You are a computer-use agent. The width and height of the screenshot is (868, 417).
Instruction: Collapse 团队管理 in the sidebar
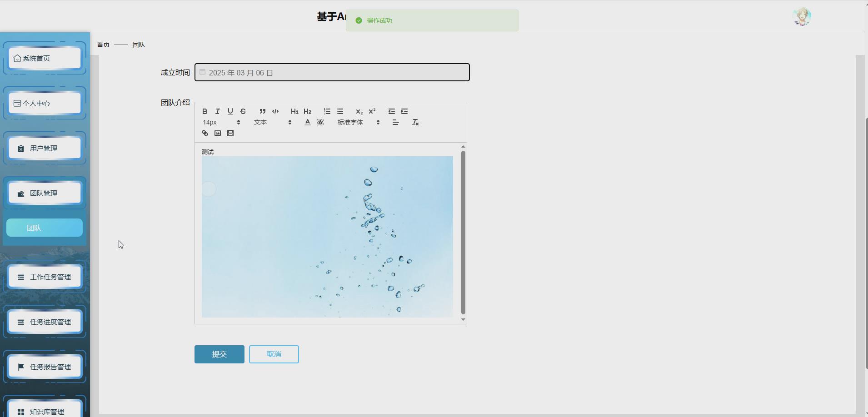45,193
